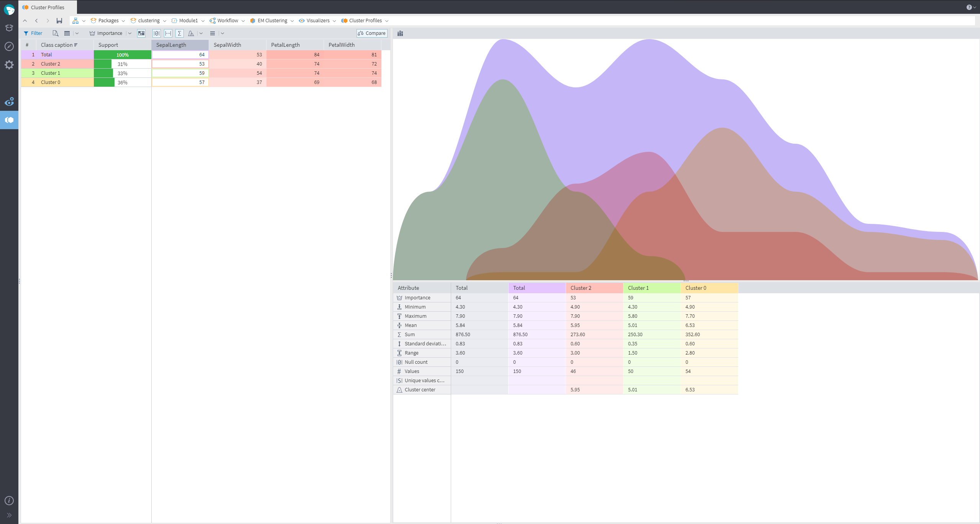Open the Visualizers breadcrumb
Image resolution: width=980 pixels, height=524 pixels.
314,21
